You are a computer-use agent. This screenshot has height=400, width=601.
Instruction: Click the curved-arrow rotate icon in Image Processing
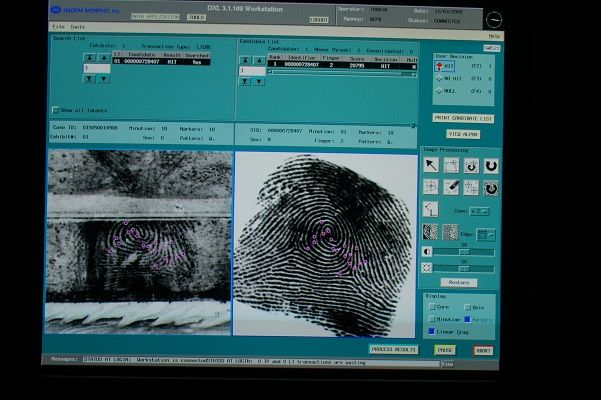[x=471, y=166]
